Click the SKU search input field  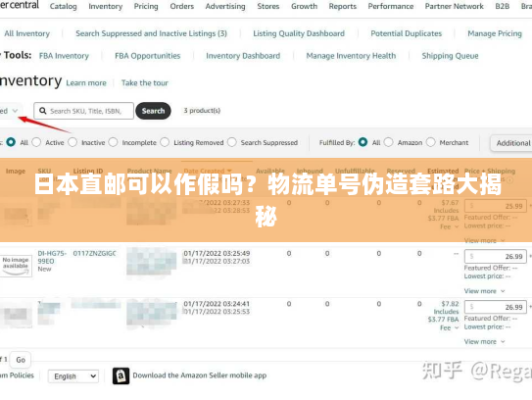84,111
